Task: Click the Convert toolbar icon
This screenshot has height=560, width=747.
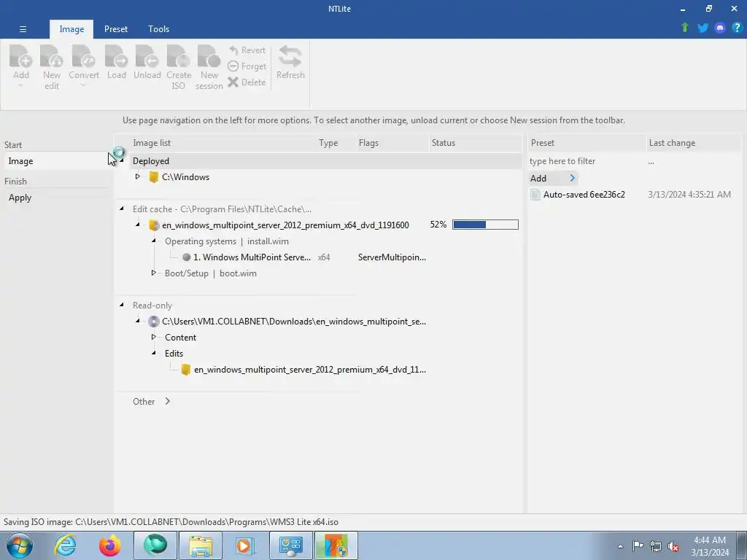Action: tap(83, 57)
